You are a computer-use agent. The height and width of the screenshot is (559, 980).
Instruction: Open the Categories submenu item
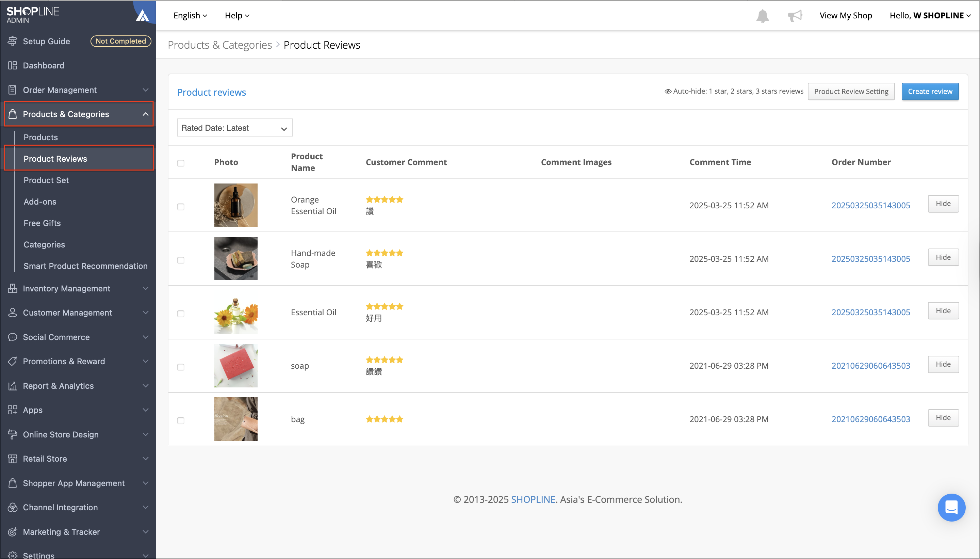point(44,245)
